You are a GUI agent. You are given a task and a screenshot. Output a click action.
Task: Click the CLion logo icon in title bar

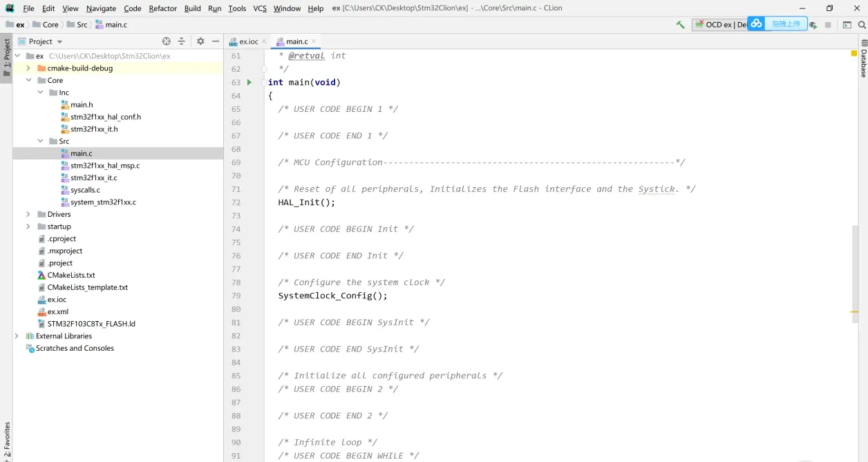[x=9, y=8]
